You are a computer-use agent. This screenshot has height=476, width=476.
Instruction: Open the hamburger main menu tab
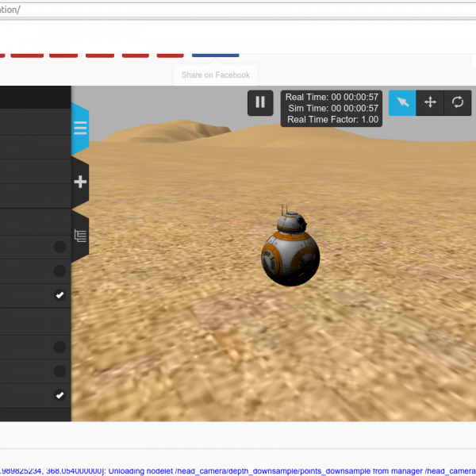tap(80, 129)
